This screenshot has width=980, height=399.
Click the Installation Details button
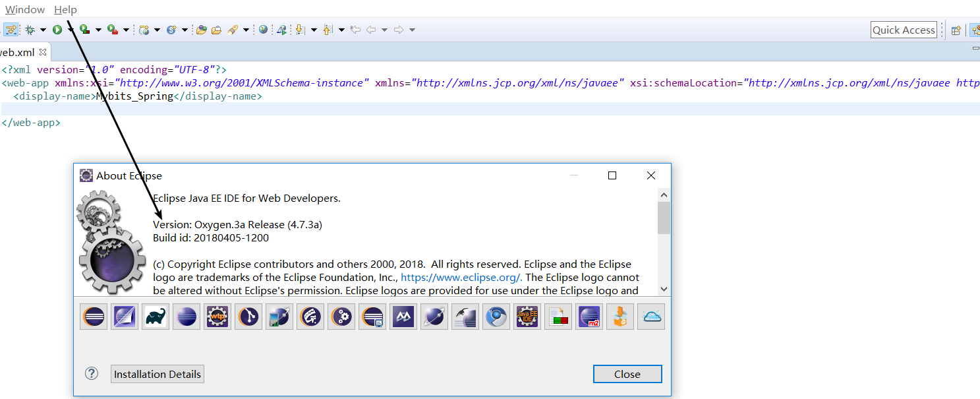click(x=157, y=374)
